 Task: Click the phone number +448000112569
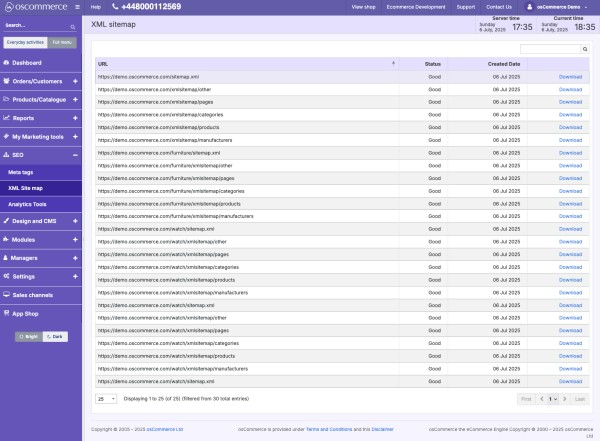(151, 7)
